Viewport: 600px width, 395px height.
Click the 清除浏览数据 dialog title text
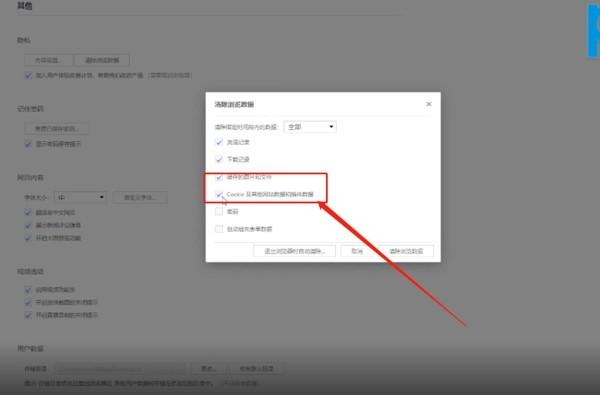click(x=234, y=104)
